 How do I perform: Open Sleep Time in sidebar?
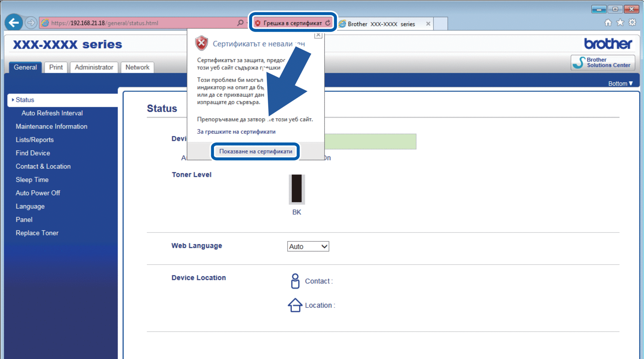point(32,180)
